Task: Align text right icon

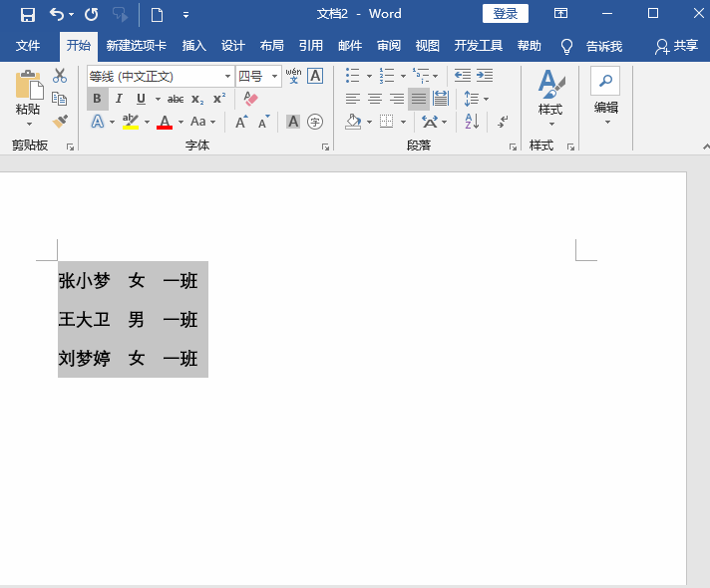Action: 397,99
